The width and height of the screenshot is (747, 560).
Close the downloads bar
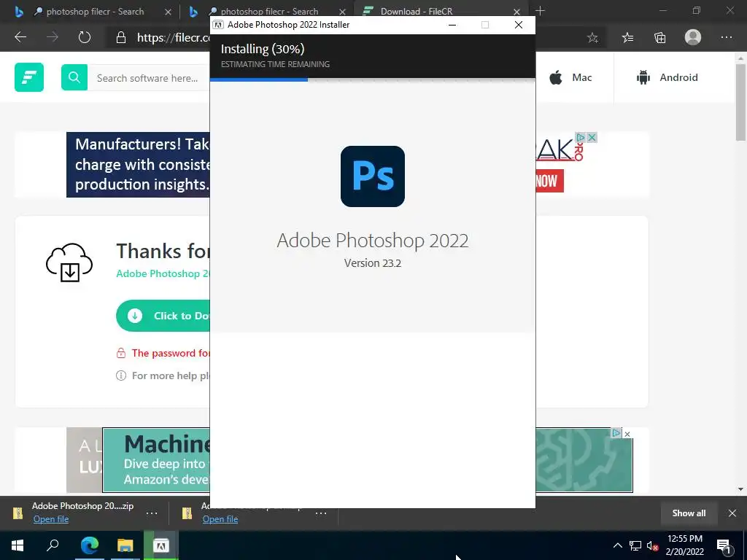(x=732, y=513)
